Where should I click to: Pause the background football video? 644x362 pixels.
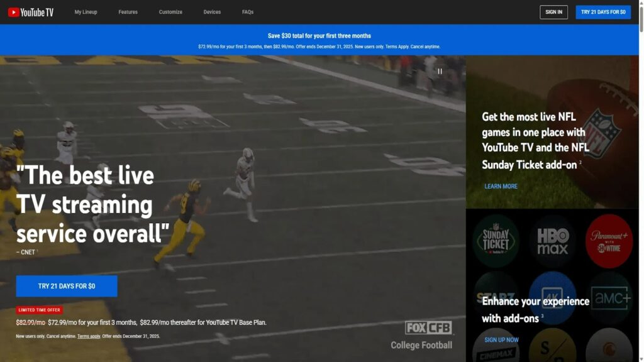coord(440,71)
